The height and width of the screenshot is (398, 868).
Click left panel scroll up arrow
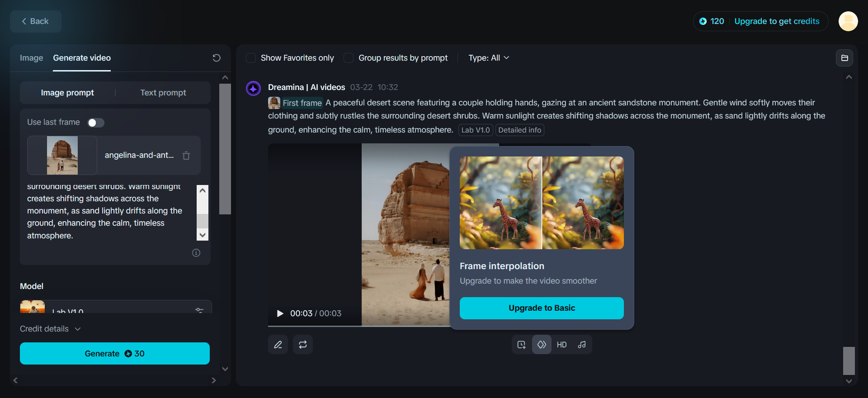click(x=225, y=77)
